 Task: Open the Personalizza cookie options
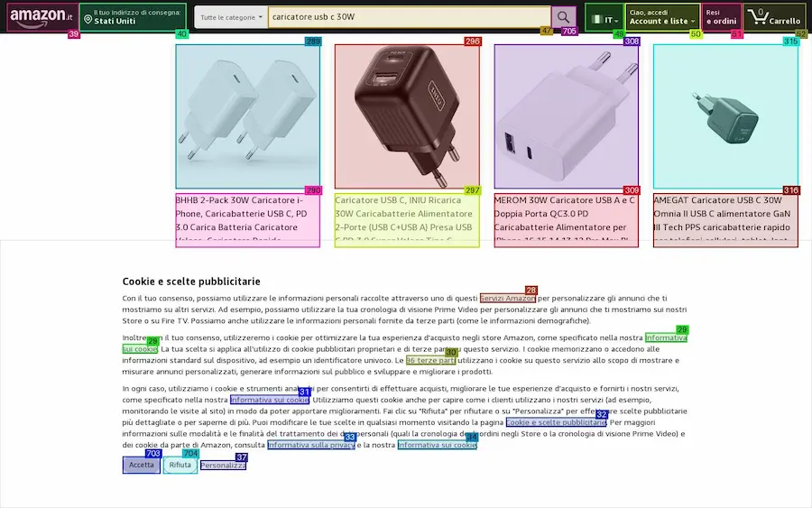(223, 466)
